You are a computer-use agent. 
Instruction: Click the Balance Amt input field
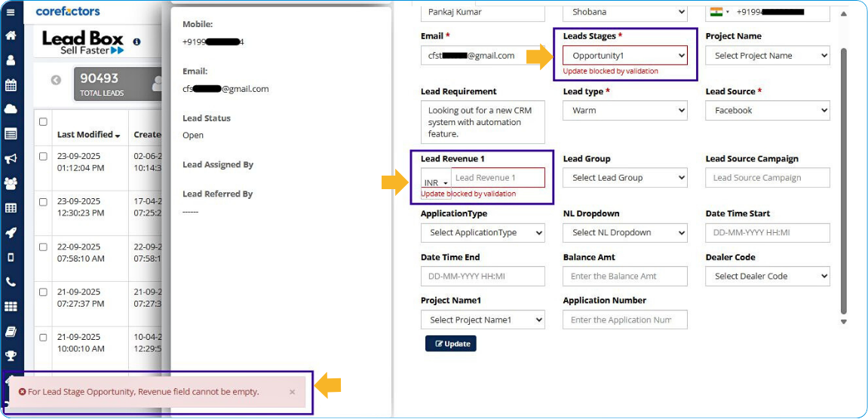click(625, 277)
